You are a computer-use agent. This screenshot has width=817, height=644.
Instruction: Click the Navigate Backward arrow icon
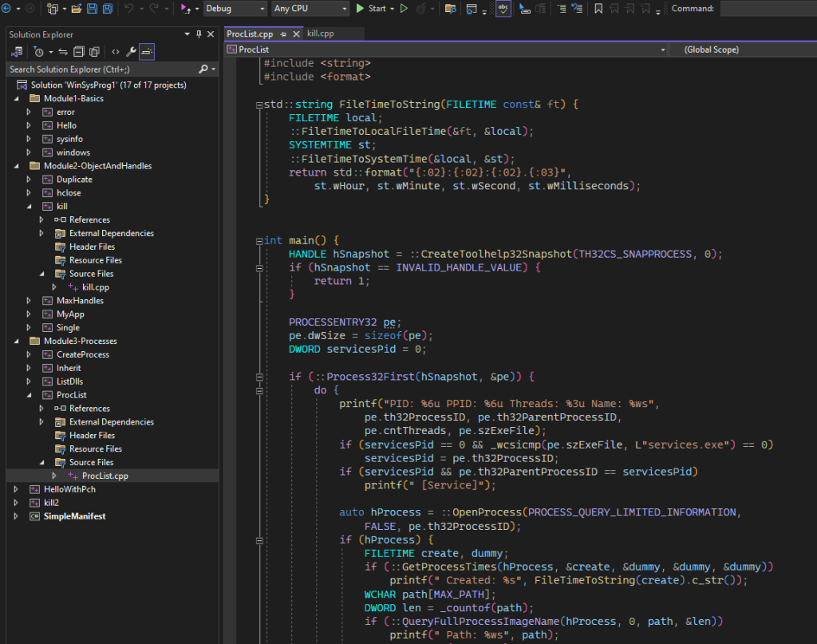pos(7,9)
